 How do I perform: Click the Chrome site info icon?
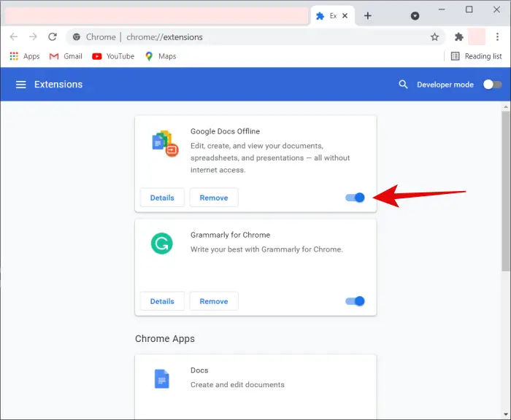(x=76, y=37)
